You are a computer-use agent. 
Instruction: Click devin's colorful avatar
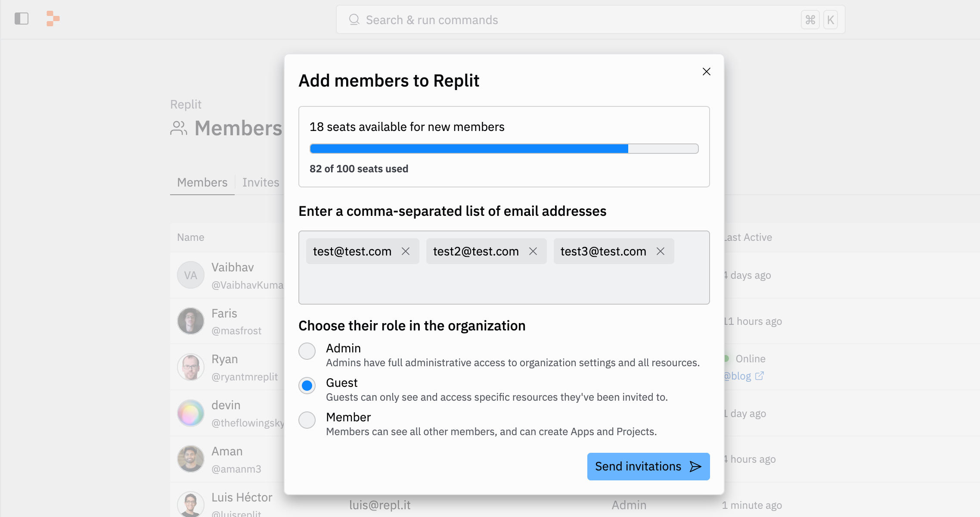point(191,414)
